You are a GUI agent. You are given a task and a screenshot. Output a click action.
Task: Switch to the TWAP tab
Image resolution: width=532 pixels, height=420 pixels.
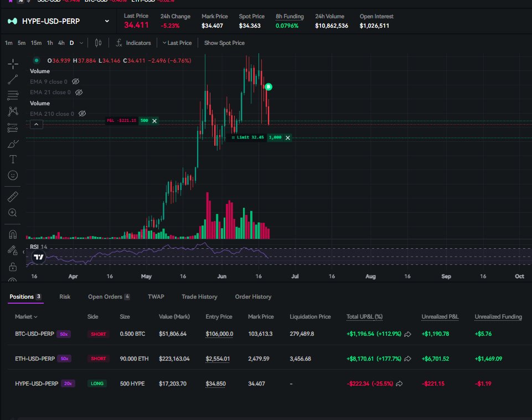click(x=156, y=297)
